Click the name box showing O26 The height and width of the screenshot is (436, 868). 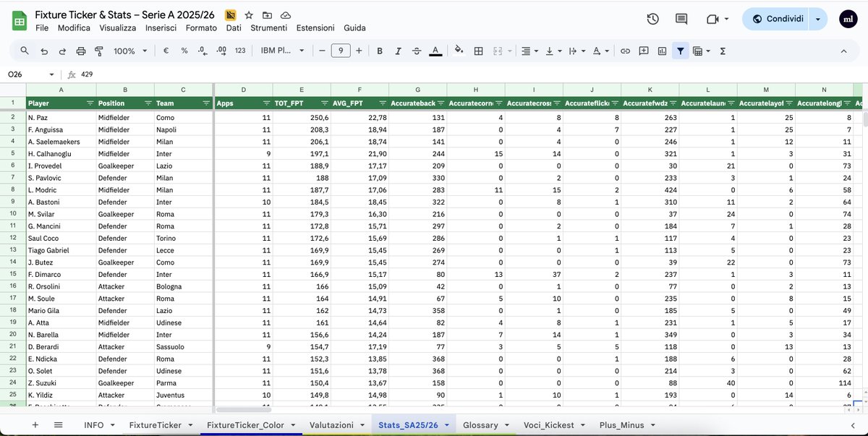click(30, 74)
